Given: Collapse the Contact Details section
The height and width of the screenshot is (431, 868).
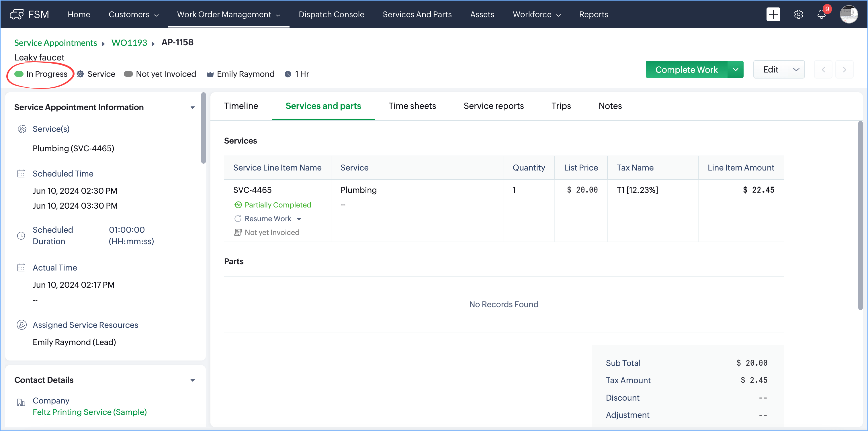Looking at the screenshot, I should [192, 380].
